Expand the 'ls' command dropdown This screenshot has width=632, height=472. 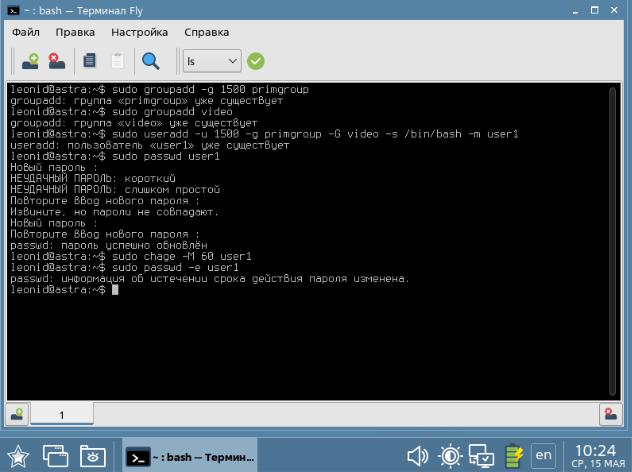212,61
